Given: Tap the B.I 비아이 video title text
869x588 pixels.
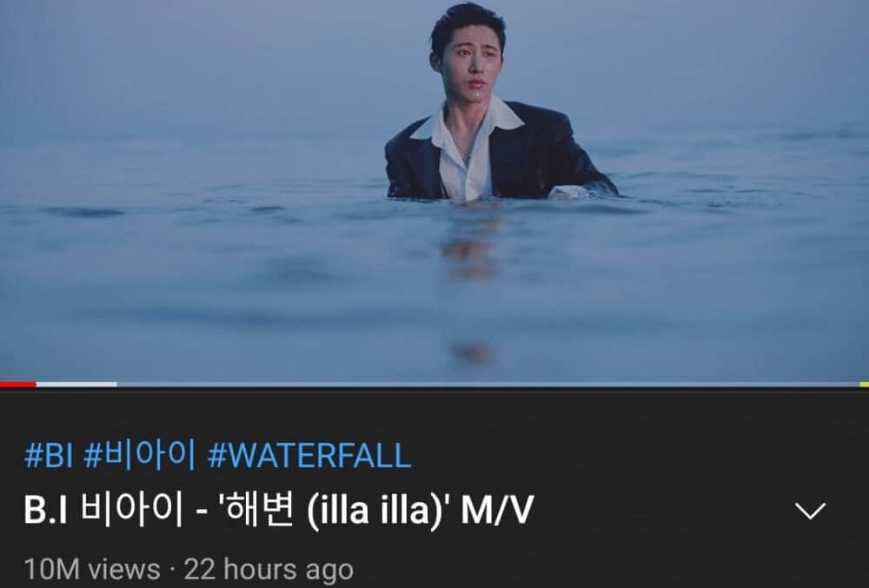Looking at the screenshot, I should click(x=278, y=510).
